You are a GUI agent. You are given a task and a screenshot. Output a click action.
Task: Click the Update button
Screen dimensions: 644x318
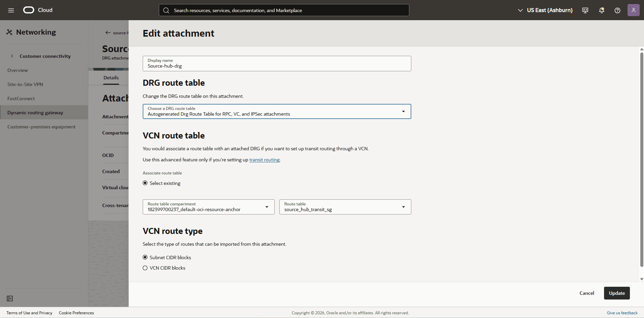(x=617, y=293)
